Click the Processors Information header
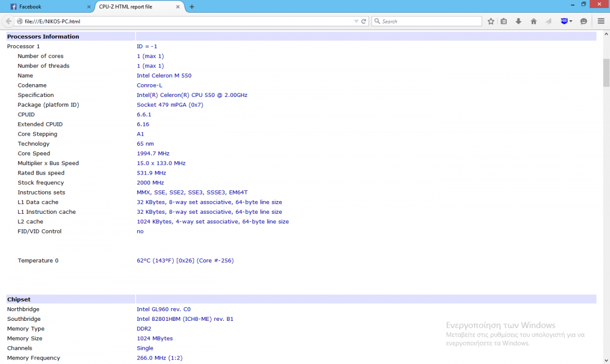Viewport: 610px width, 364px height. 43,37
